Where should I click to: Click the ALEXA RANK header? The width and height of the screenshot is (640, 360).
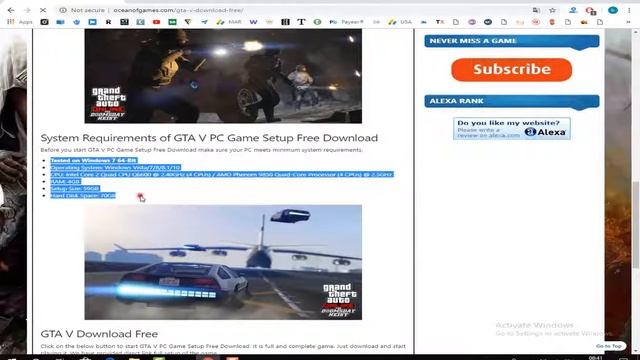pos(512,101)
